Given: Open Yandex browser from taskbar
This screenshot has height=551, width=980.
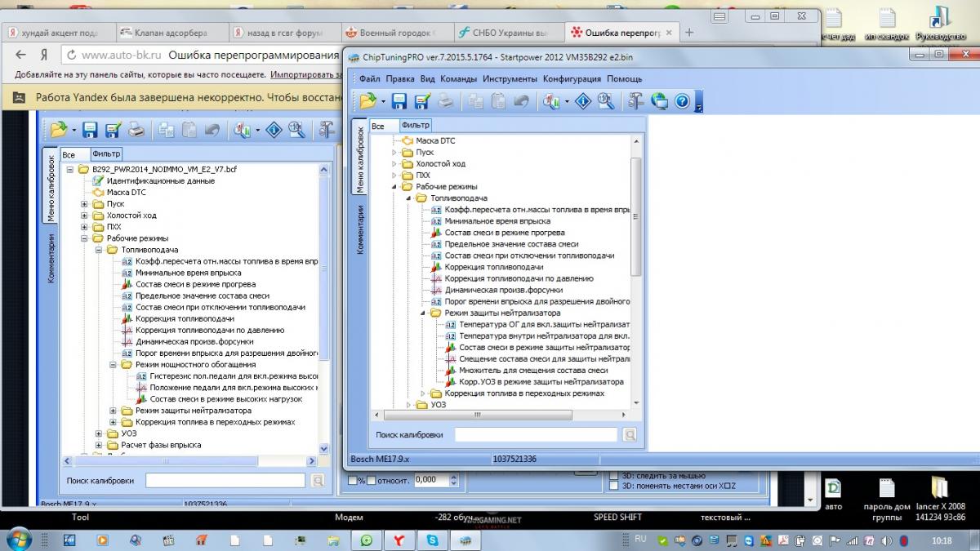Looking at the screenshot, I should (399, 540).
